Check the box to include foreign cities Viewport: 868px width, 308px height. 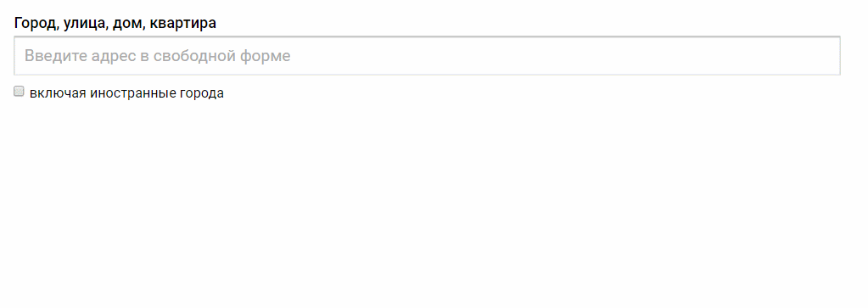coord(19,92)
